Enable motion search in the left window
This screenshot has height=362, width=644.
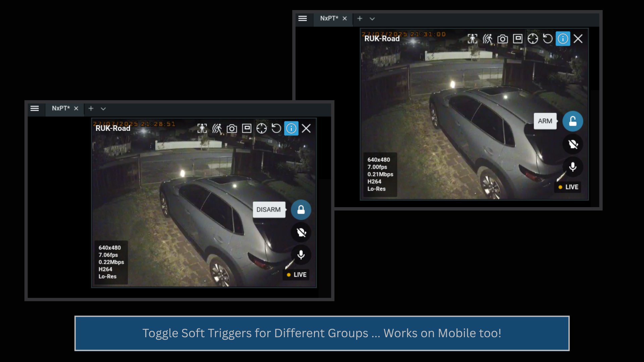217,128
